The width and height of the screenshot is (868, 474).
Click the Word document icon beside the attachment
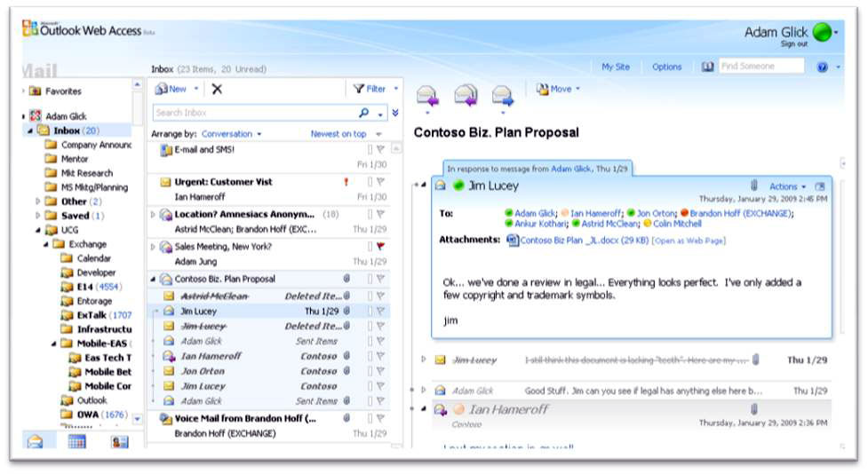[512, 240]
